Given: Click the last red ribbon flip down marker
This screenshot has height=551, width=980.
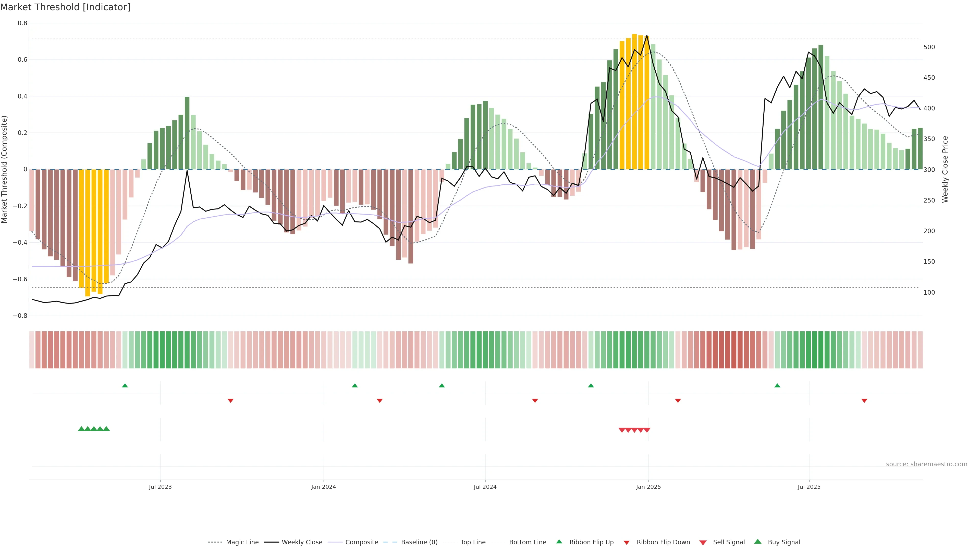Looking at the screenshot, I should click(x=864, y=401).
